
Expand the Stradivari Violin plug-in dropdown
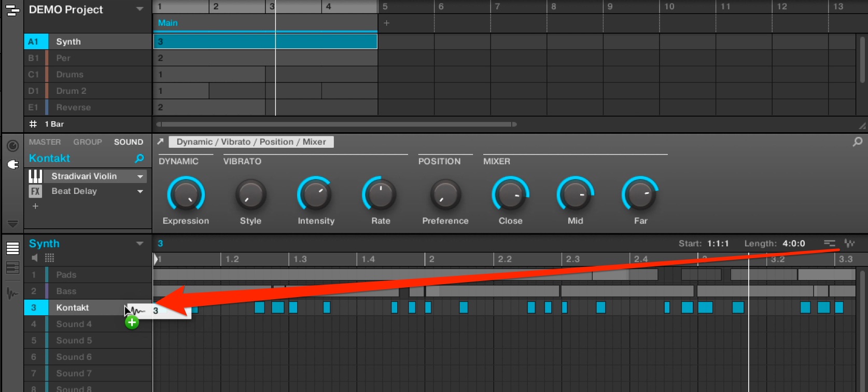click(x=140, y=177)
